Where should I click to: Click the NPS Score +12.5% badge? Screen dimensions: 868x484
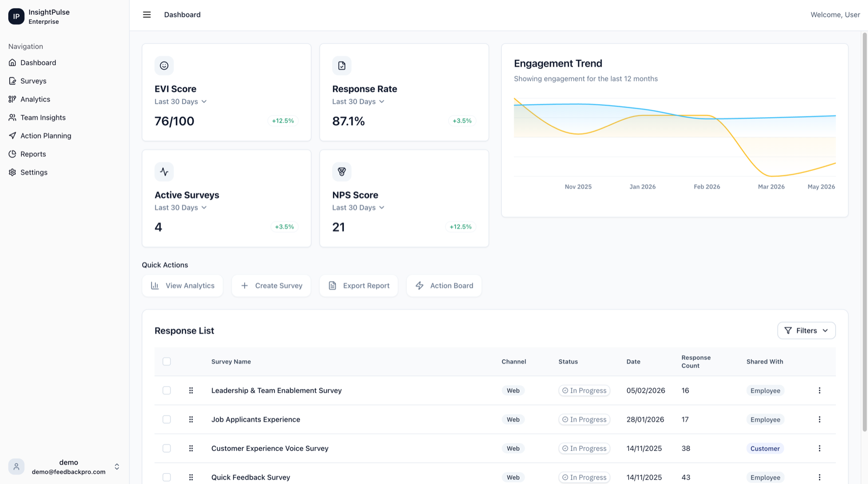point(461,227)
